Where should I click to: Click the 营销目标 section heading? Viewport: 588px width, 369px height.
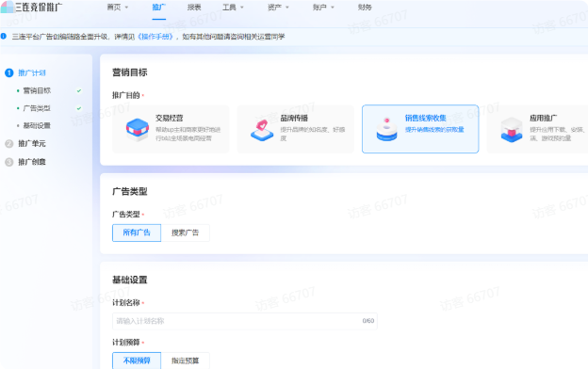[130, 72]
